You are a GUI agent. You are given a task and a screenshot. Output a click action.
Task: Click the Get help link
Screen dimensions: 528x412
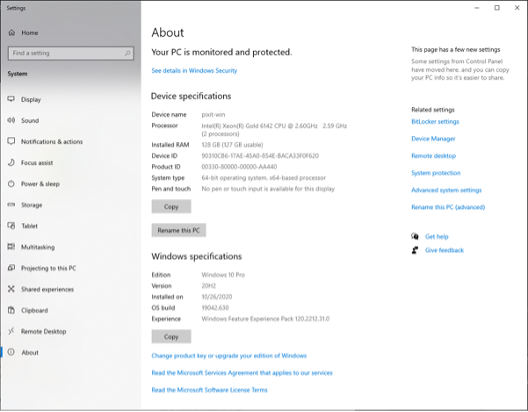437,236
